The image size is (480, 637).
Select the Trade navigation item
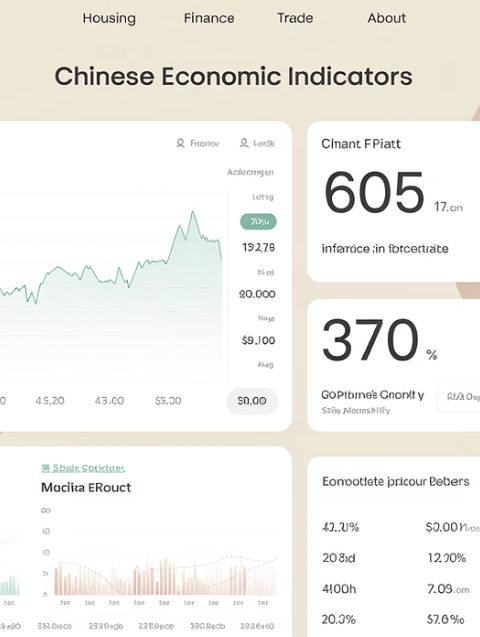click(295, 18)
